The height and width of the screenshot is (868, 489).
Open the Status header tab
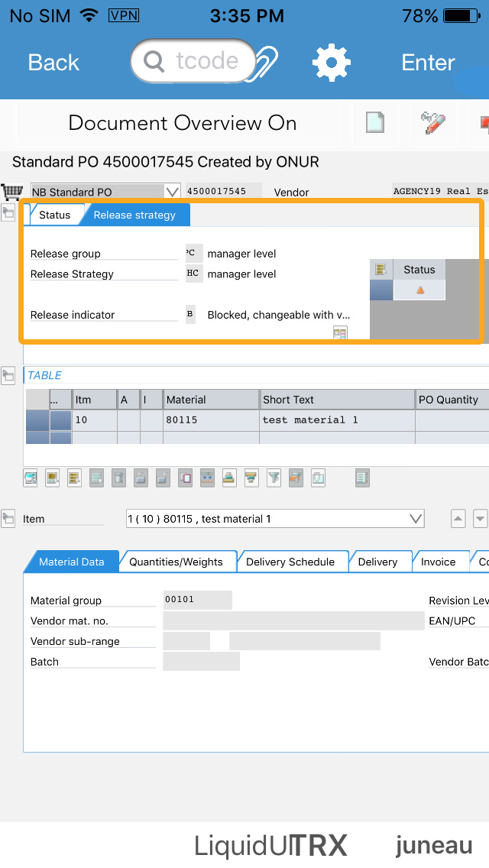point(54,215)
